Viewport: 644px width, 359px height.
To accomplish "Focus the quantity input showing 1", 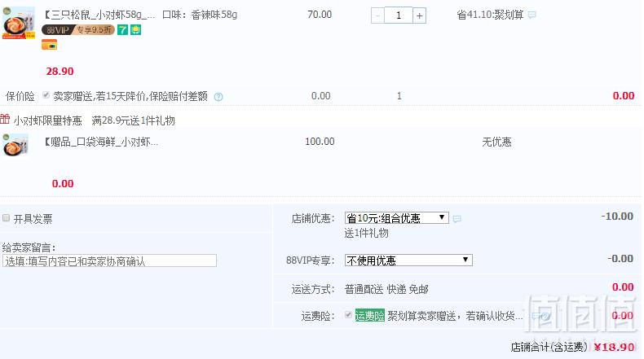I will tap(399, 15).
